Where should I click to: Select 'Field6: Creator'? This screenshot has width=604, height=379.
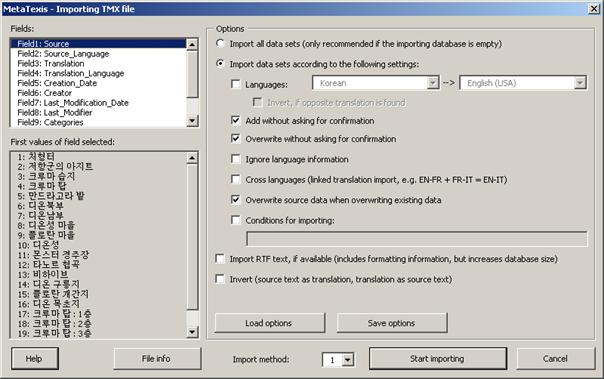pyautogui.click(x=98, y=93)
